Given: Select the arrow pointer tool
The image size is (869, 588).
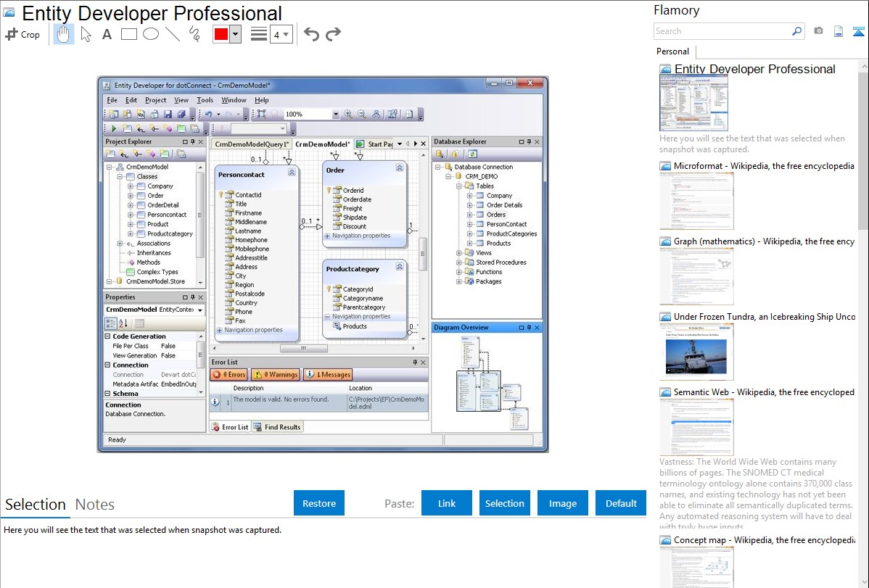Looking at the screenshot, I should pos(86,34).
